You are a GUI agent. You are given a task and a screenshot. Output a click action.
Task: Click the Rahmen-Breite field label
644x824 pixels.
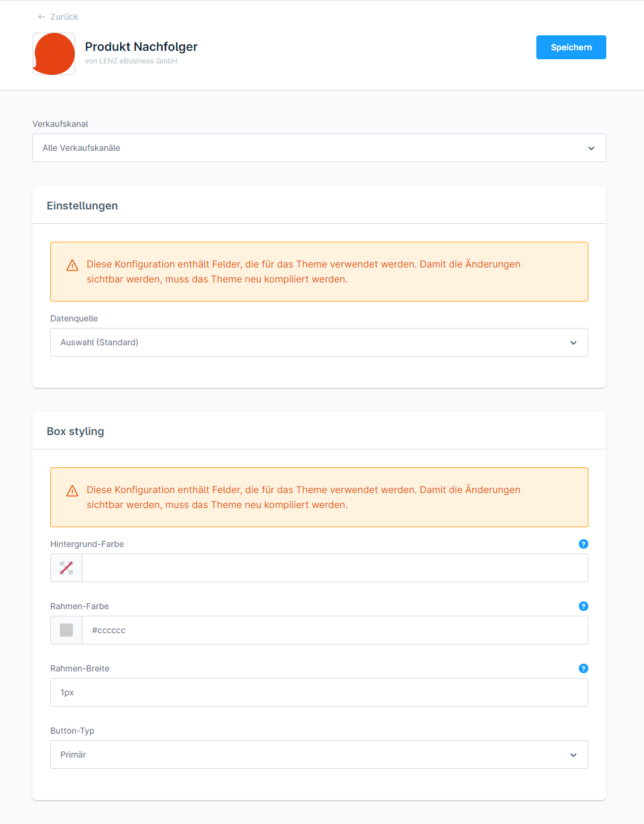[x=80, y=668]
